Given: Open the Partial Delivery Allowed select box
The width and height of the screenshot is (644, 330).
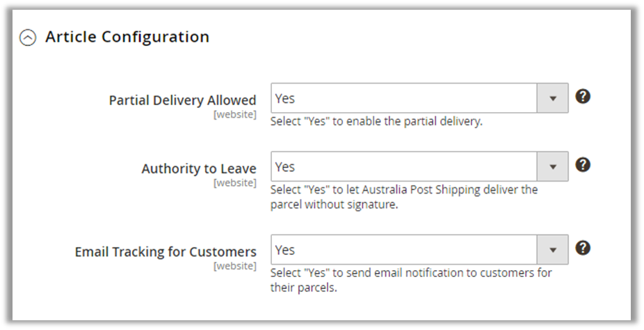Looking at the screenshot, I should tap(403, 98).
